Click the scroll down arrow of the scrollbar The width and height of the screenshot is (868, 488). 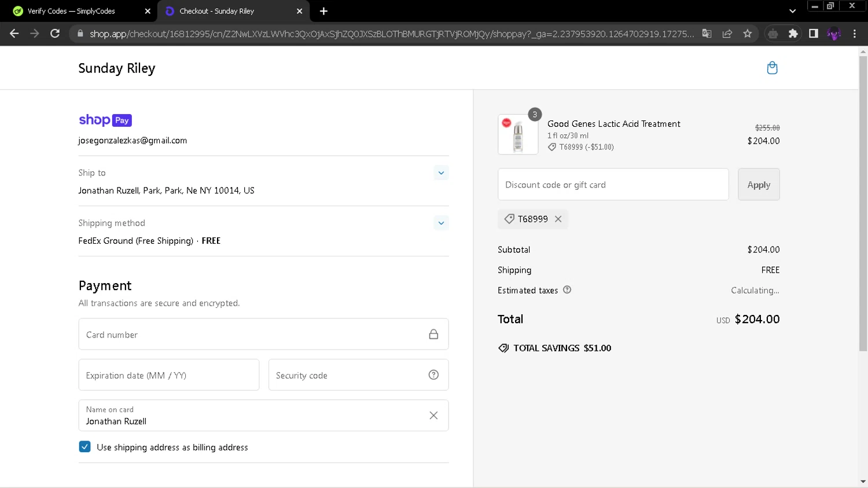tap(863, 482)
